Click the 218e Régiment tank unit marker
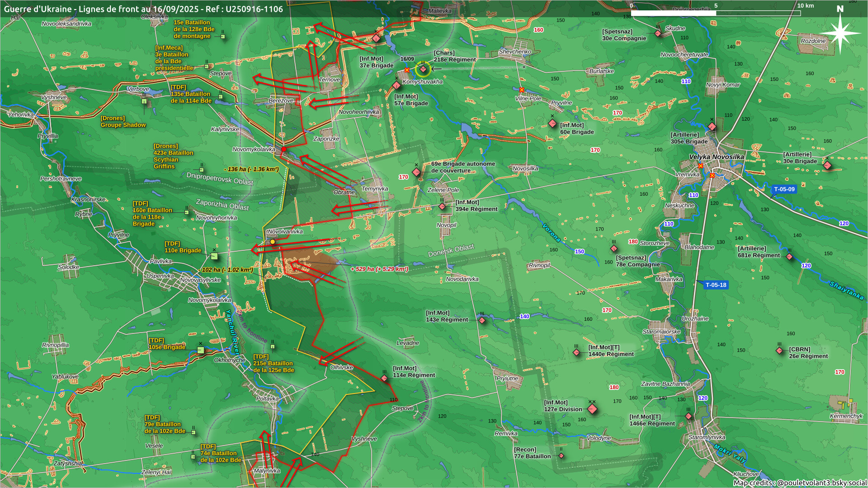 pos(423,69)
